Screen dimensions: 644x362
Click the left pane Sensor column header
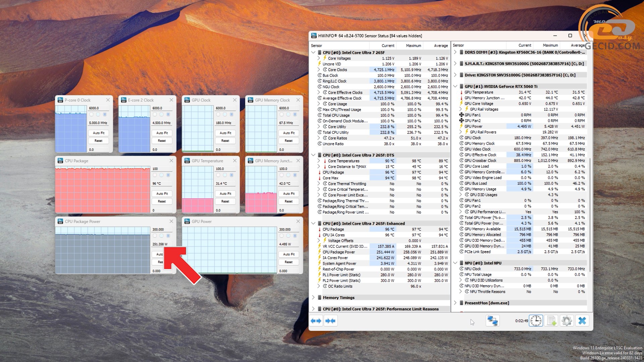(x=339, y=46)
